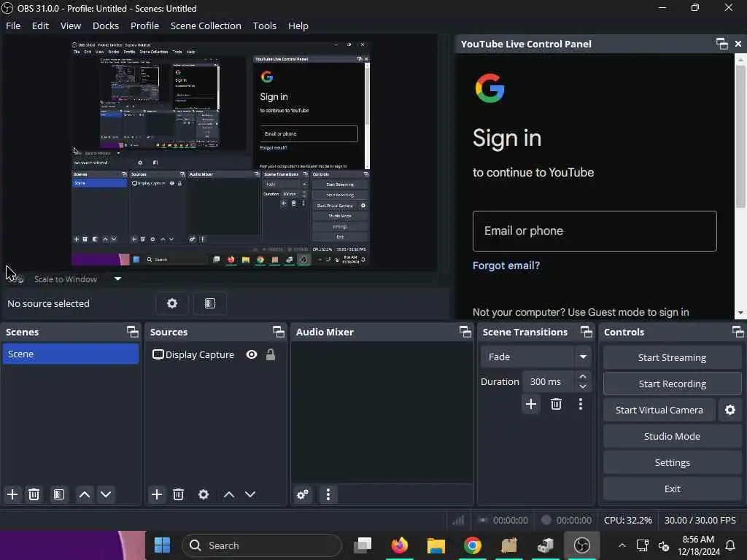Screen dimensions: 747x560
Task: Open the View menu
Action: [x=71, y=26]
